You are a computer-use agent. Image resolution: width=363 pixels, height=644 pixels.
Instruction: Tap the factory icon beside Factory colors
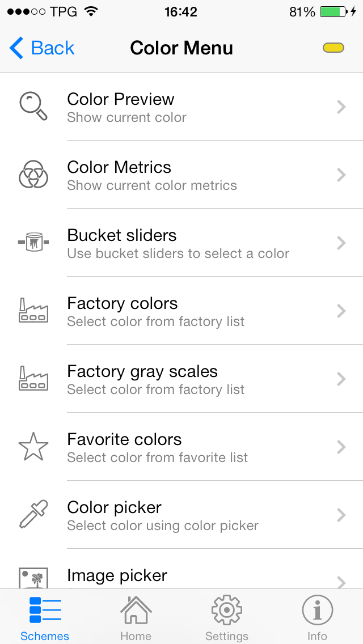(33, 311)
